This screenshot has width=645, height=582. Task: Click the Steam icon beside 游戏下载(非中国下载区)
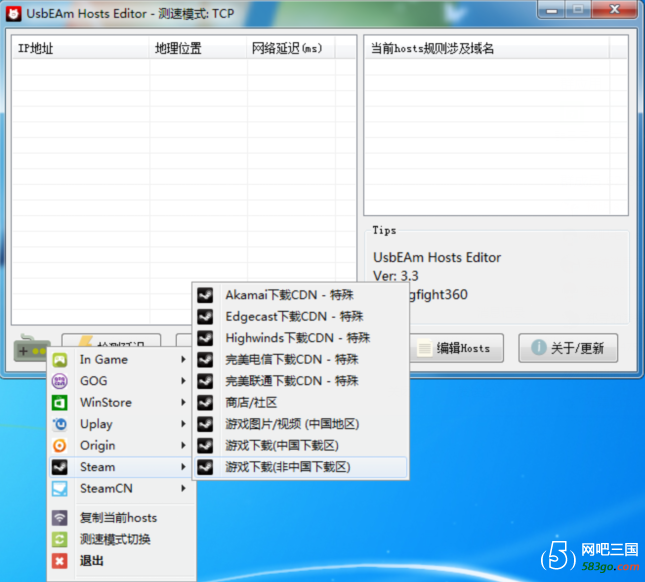[x=205, y=467]
